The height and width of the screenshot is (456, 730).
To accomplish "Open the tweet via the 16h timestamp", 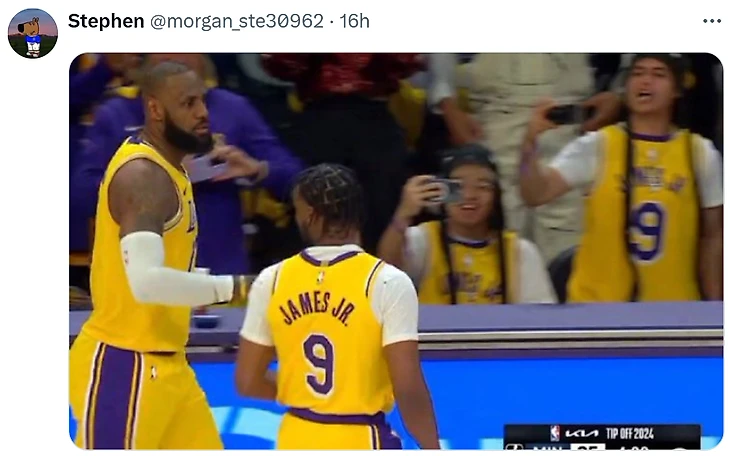I will click(354, 21).
